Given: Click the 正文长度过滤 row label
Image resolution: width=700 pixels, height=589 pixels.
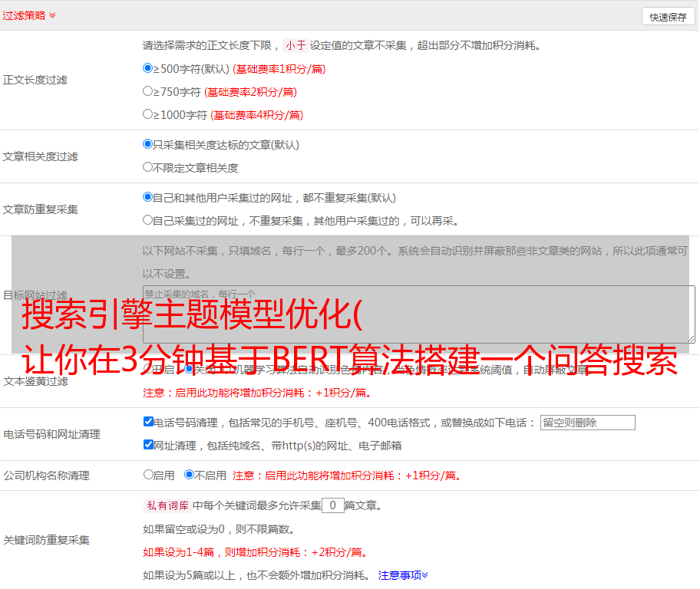Looking at the screenshot, I should [35, 80].
